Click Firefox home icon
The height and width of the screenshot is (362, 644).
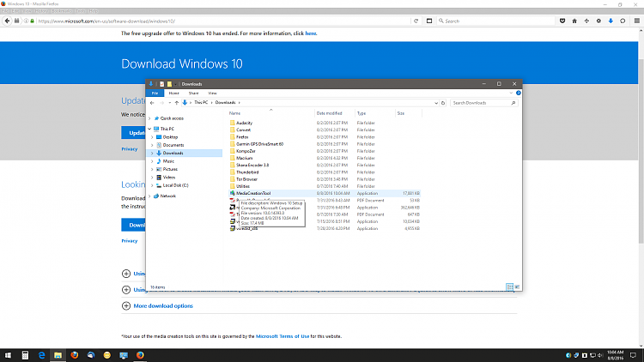[574, 21]
